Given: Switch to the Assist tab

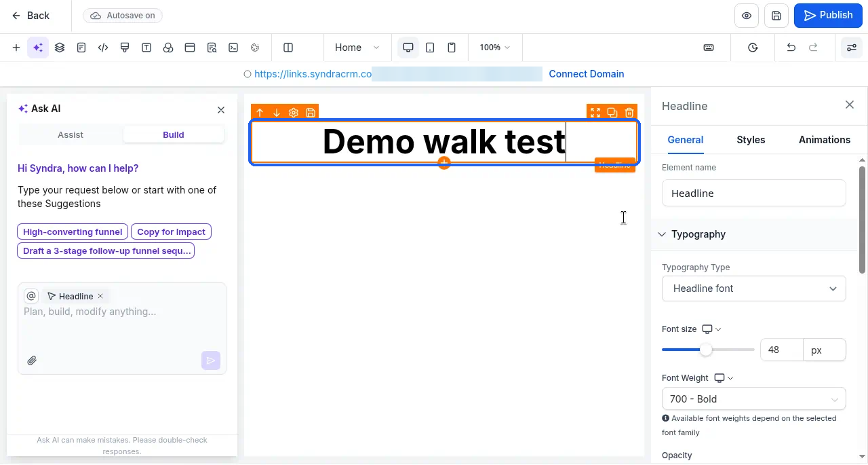Looking at the screenshot, I should point(71,134).
